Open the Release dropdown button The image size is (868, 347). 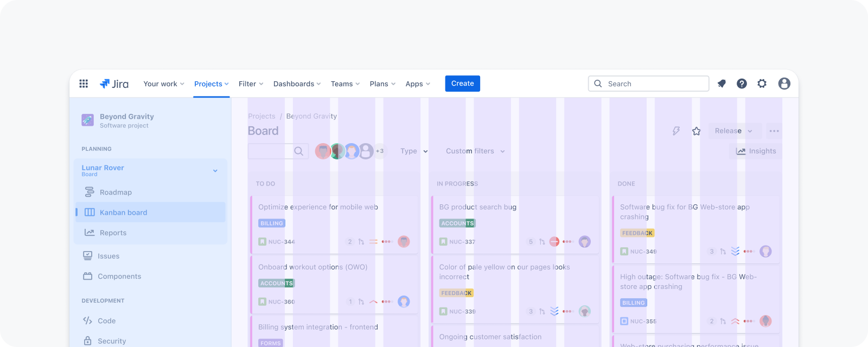pyautogui.click(x=735, y=131)
